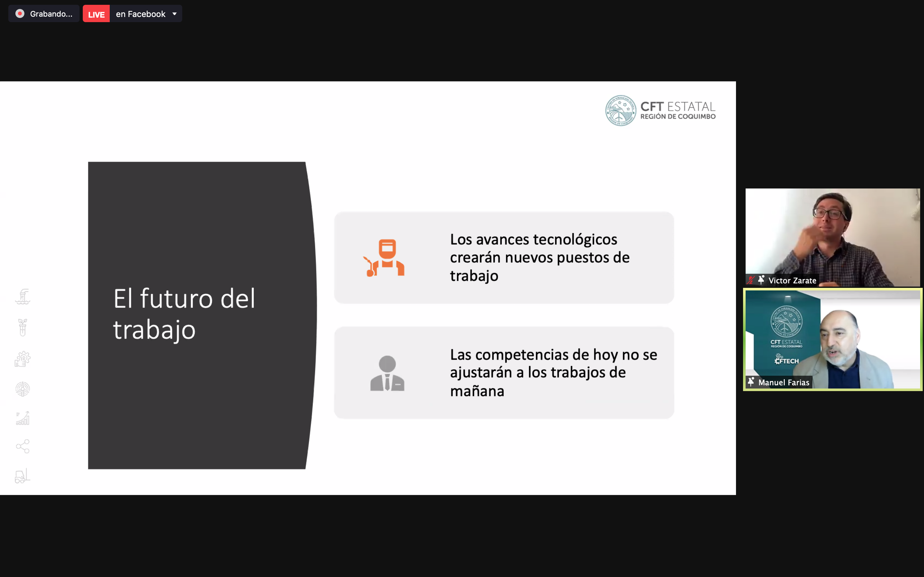Click the Grabando recording indicator
Screen dimensions: 924x577
pos(44,14)
